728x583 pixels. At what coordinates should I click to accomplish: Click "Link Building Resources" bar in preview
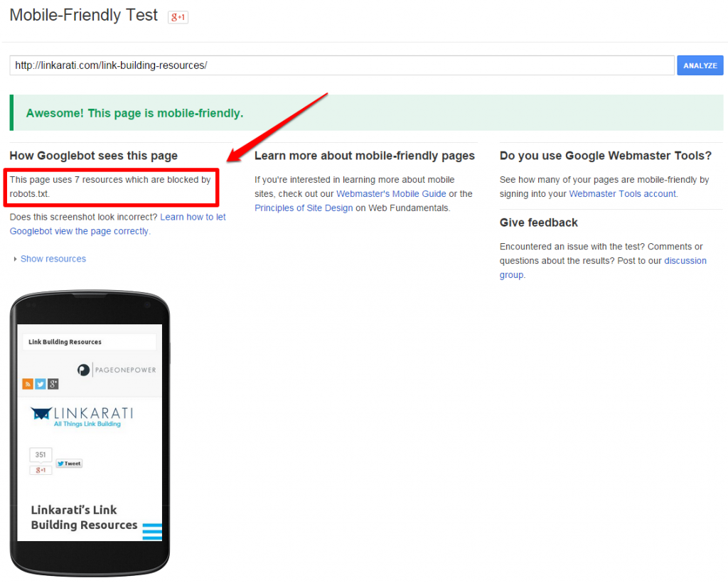click(x=89, y=342)
